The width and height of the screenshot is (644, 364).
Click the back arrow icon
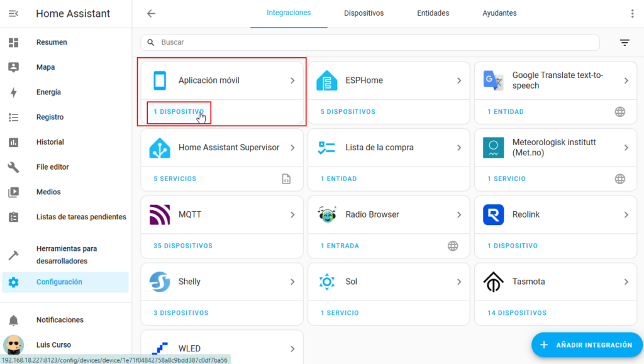click(151, 14)
